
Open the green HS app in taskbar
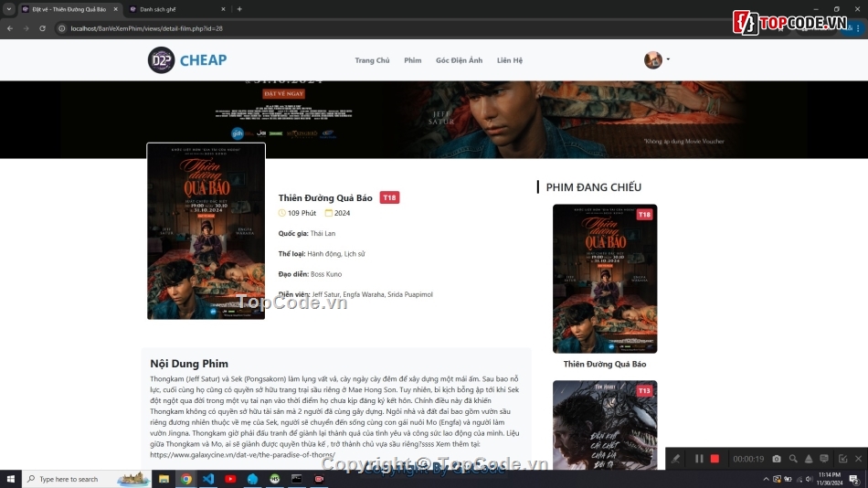[275, 479]
